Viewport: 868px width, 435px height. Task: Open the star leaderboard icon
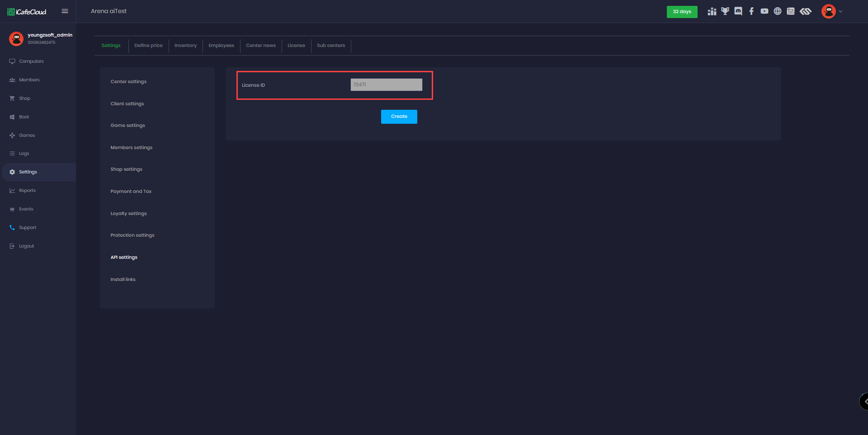pos(712,11)
